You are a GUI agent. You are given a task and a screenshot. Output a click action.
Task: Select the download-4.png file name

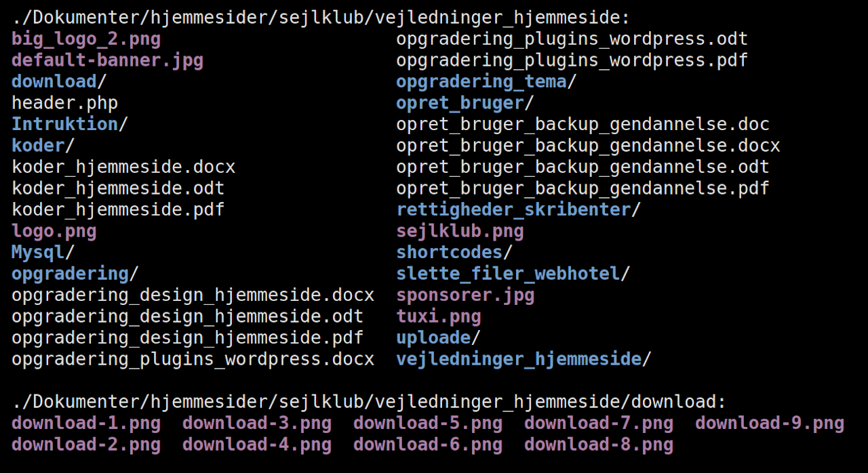tap(257, 445)
